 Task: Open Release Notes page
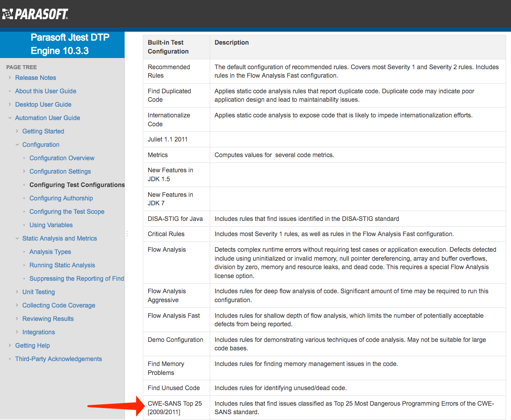point(36,78)
